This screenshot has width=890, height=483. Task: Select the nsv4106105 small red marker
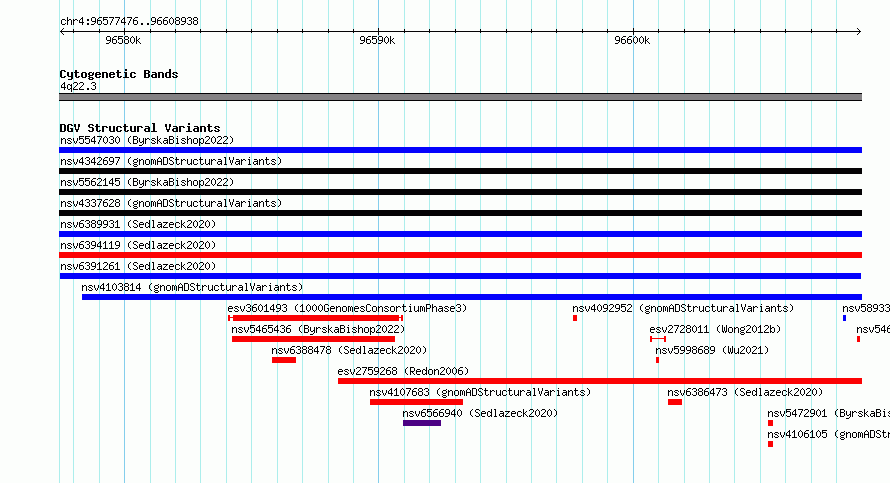point(770,444)
